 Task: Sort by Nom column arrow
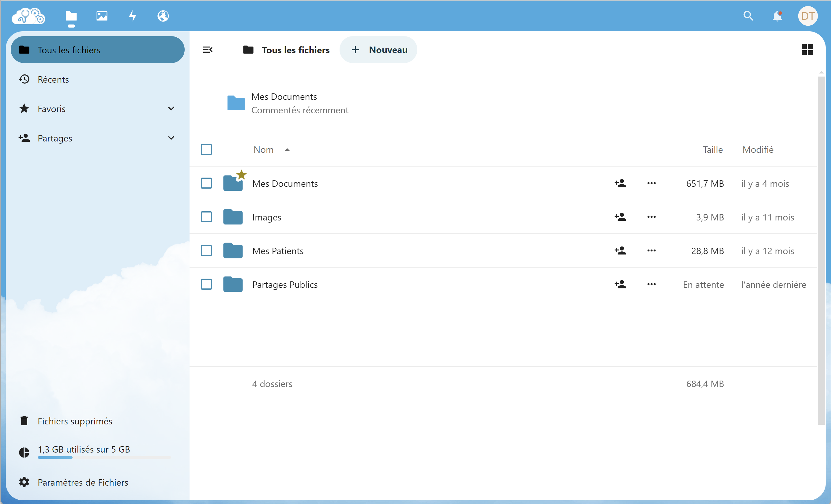point(287,150)
